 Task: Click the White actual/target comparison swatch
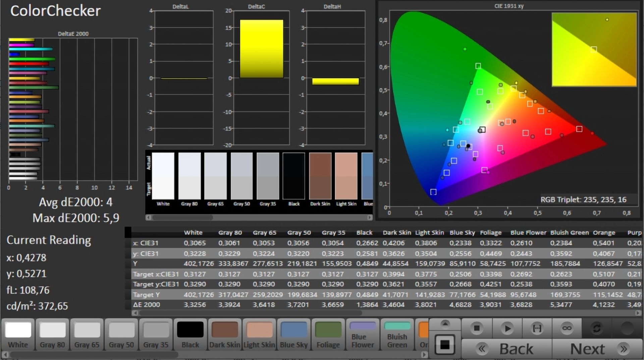tap(163, 176)
